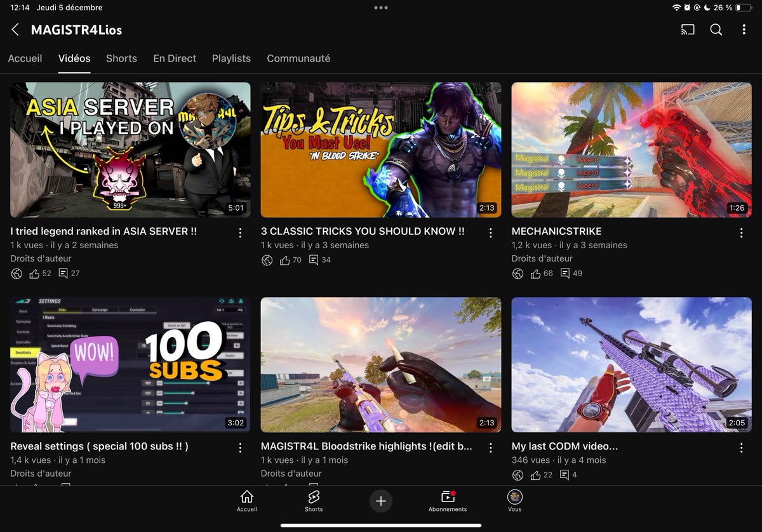Tap the battery indicator in status bar

[743, 8]
